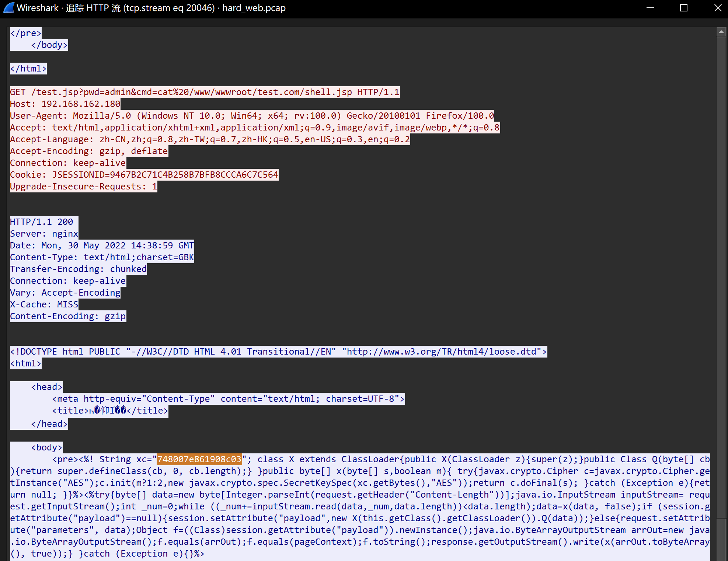Click the Wireshark shark fin icon in the title bar
This screenshot has height=561, width=728.
[8, 8]
